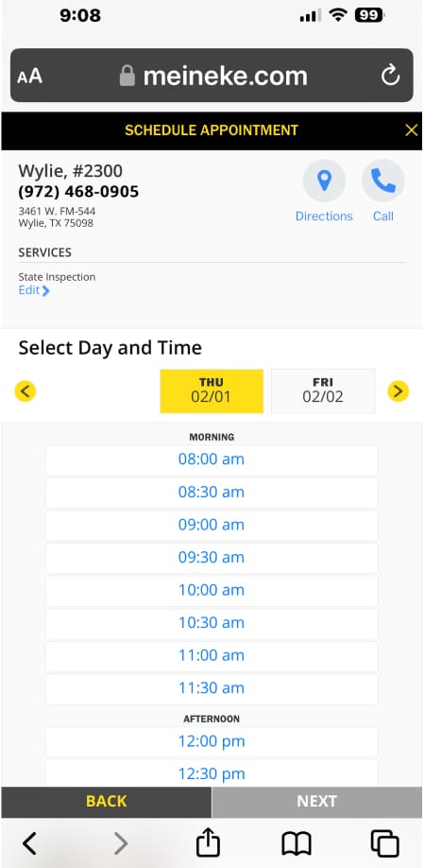Show earlier dates with yellow left arrow

click(x=25, y=391)
